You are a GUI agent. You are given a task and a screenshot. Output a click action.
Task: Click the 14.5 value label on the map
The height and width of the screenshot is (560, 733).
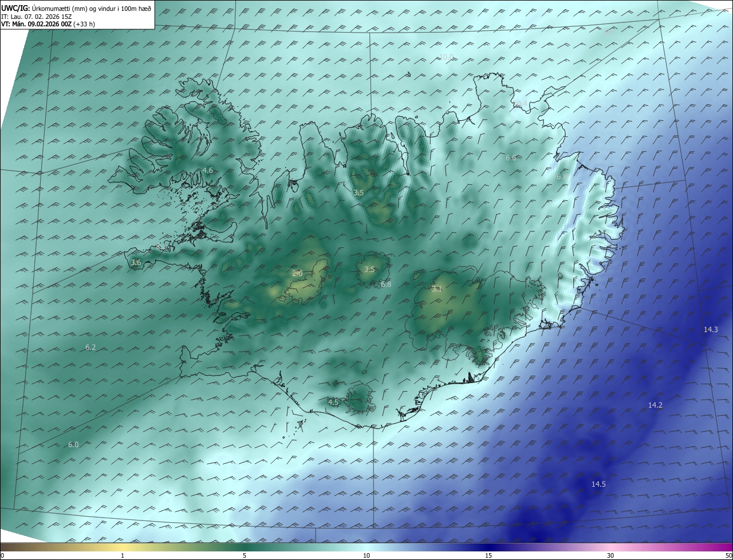tap(598, 484)
